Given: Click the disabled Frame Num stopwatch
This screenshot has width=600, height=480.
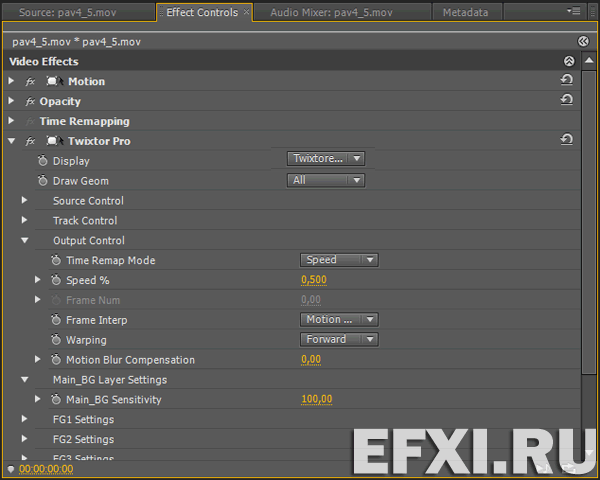Looking at the screenshot, I should click(56, 300).
